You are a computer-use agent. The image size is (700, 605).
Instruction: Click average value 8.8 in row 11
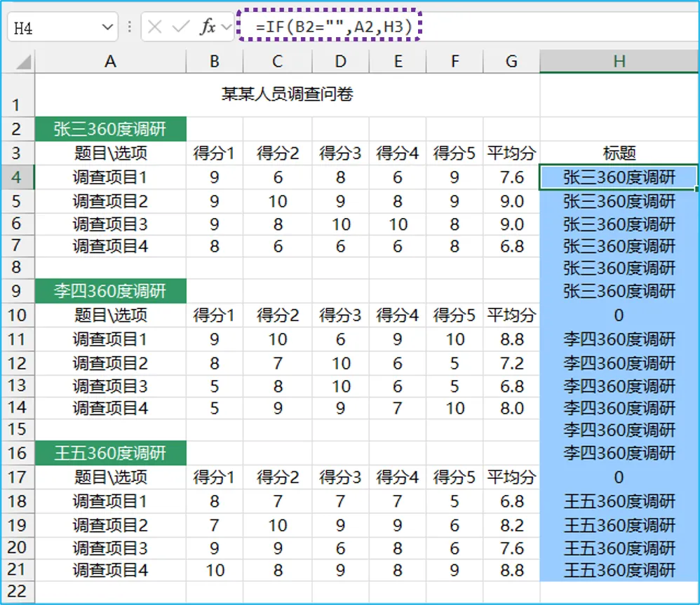coord(511,339)
